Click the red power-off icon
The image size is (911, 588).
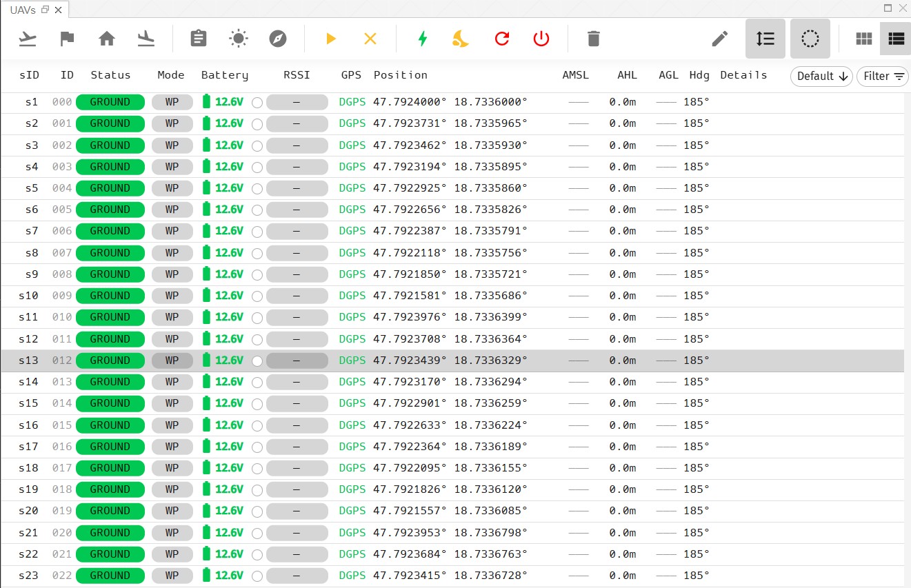pyautogui.click(x=541, y=39)
